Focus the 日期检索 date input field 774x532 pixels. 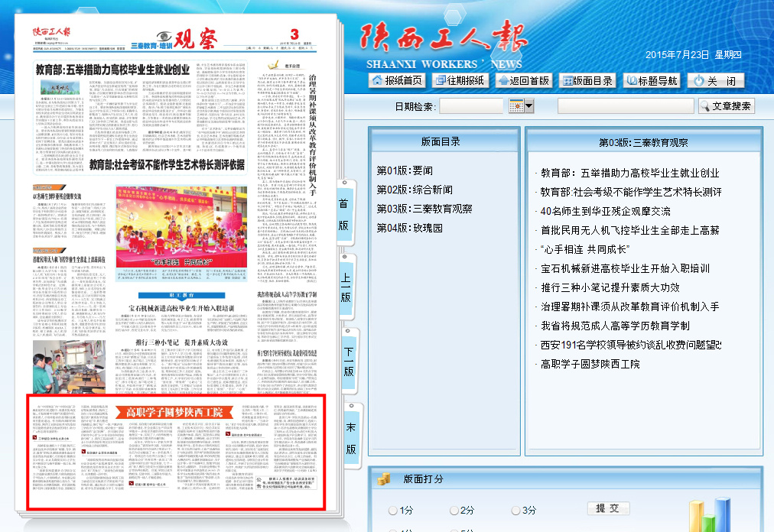pyautogui.click(x=471, y=106)
